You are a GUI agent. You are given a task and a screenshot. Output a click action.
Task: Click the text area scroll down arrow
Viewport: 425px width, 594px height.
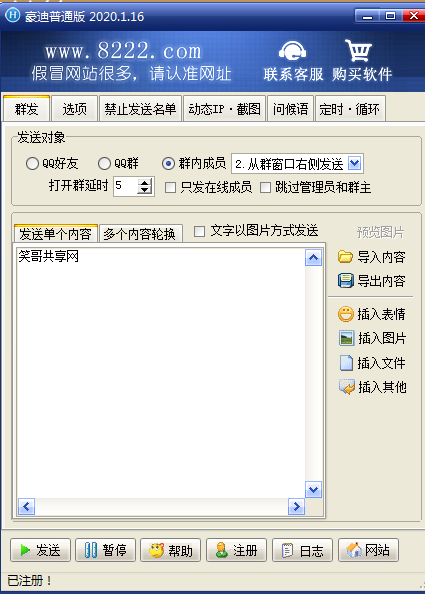point(313,489)
